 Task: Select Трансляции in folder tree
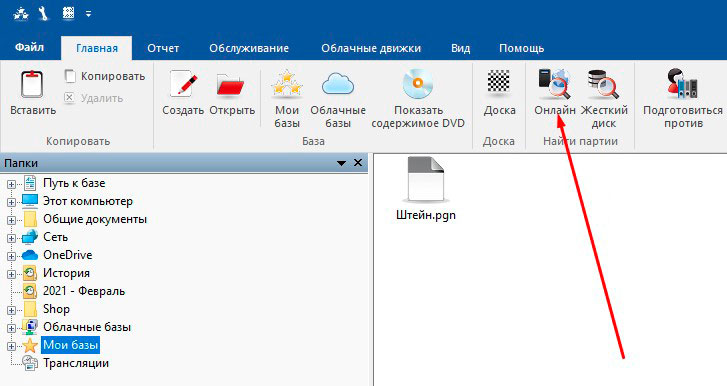point(76,363)
